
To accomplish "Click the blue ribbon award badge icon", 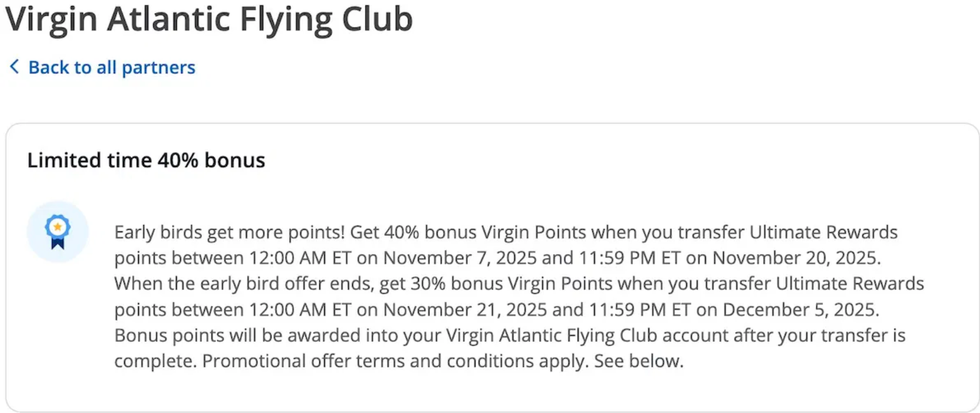I will [x=58, y=232].
